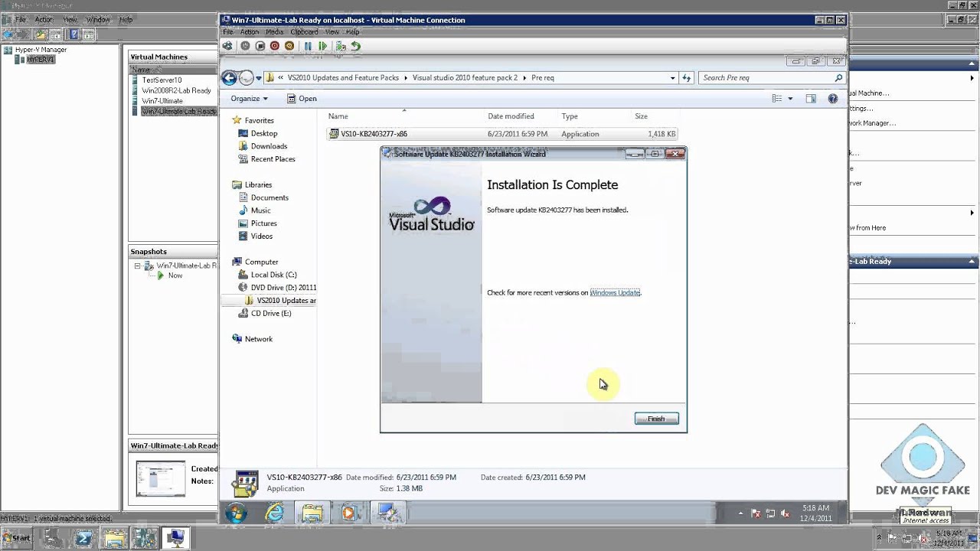The width and height of the screenshot is (980, 551).
Task: Show hidden icons arrow in VM tray
Action: 740,514
